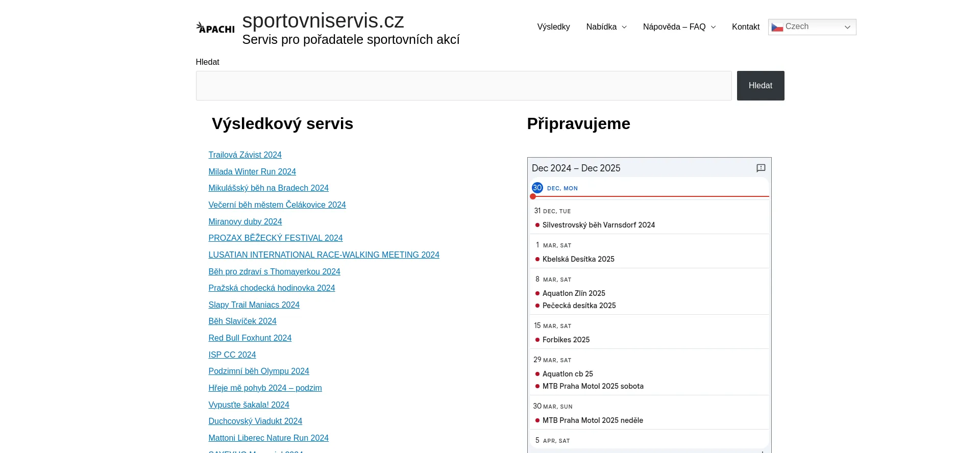
Task: Click the 29 Mar, Sat date header
Action: click(552, 360)
